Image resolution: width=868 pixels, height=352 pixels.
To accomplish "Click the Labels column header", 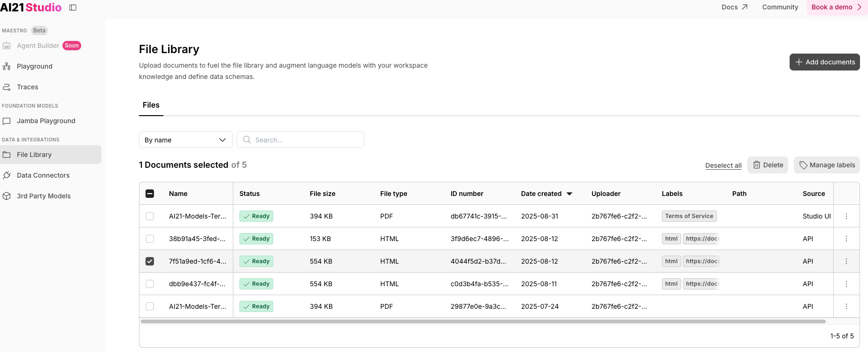I will click(672, 194).
